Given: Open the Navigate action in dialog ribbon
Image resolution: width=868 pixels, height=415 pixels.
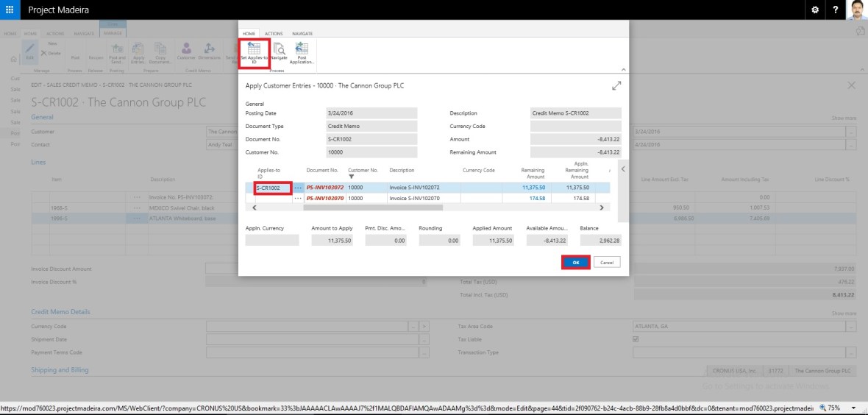Looking at the screenshot, I should tap(279, 52).
